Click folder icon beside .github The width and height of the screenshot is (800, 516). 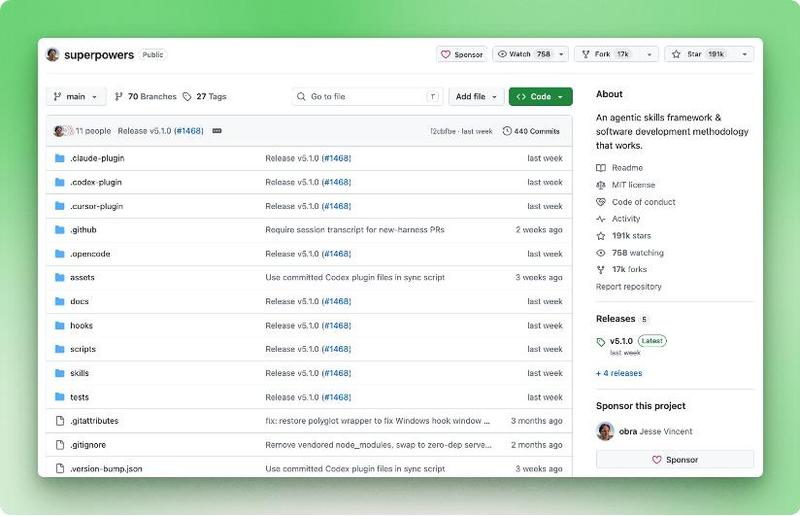point(60,230)
